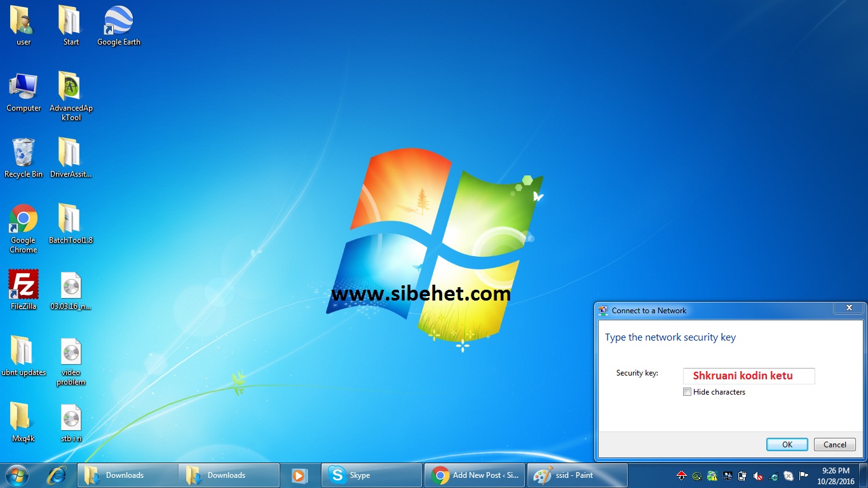The height and width of the screenshot is (488, 868).
Task: Open the clock showing 9:26 PM
Action: tap(836, 475)
